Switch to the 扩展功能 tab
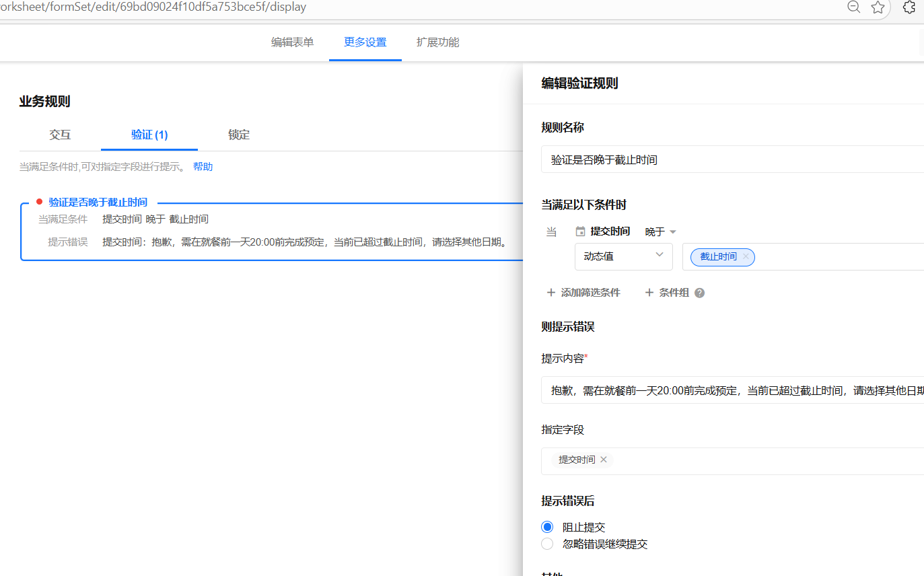This screenshot has width=924, height=576. 437,42
